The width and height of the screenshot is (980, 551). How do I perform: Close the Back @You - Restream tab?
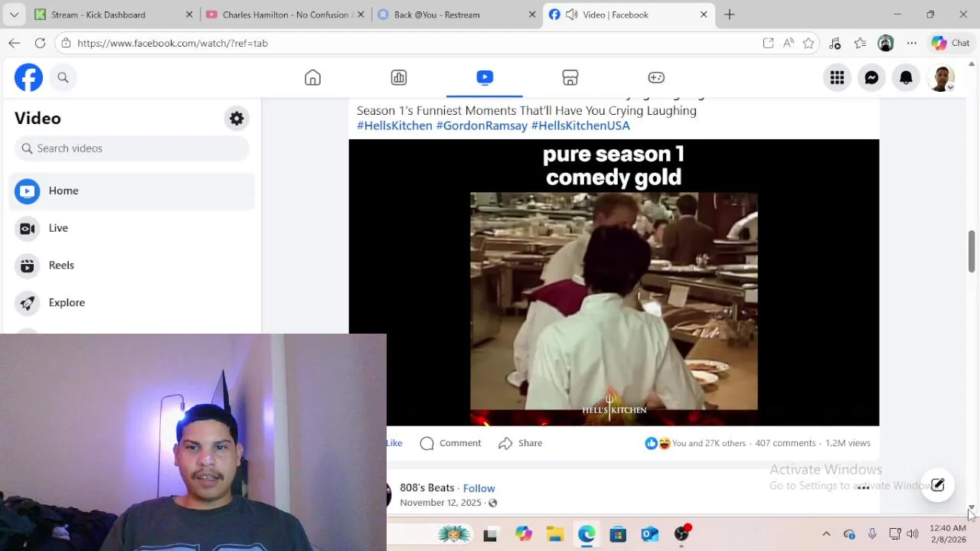click(x=533, y=15)
